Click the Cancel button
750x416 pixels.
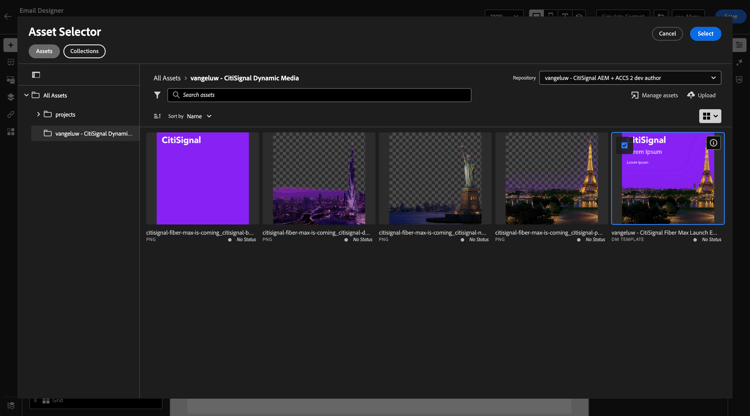(667, 33)
